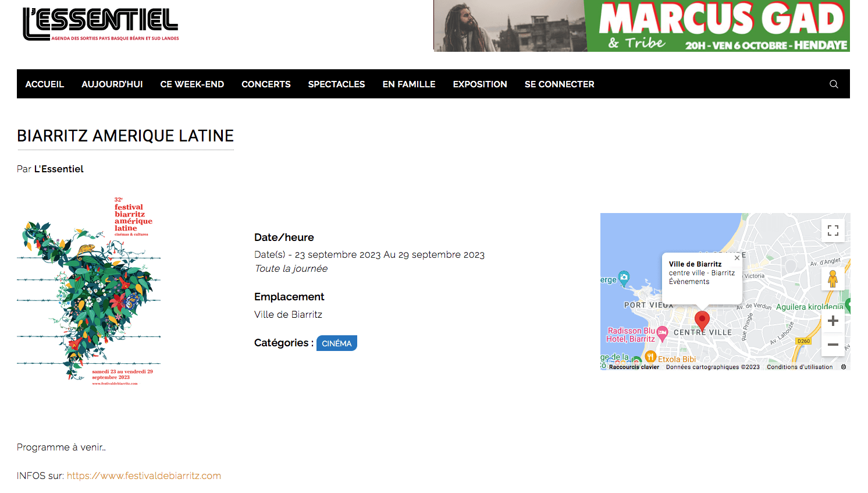
Task: Go to the Accueil menu item
Action: pyautogui.click(x=45, y=84)
